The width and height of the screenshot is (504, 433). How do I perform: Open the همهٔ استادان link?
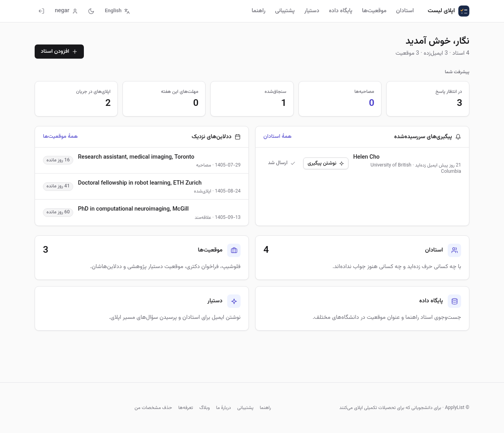tap(277, 136)
